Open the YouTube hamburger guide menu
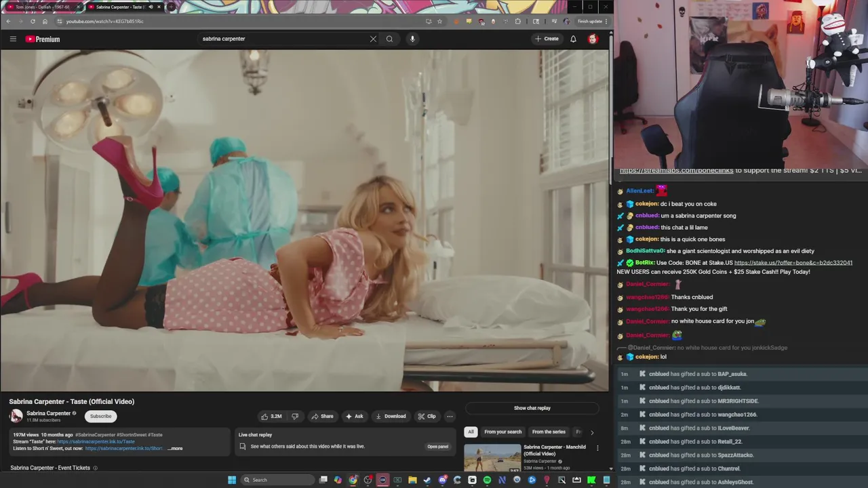Viewport: 868px width, 488px height. point(13,39)
